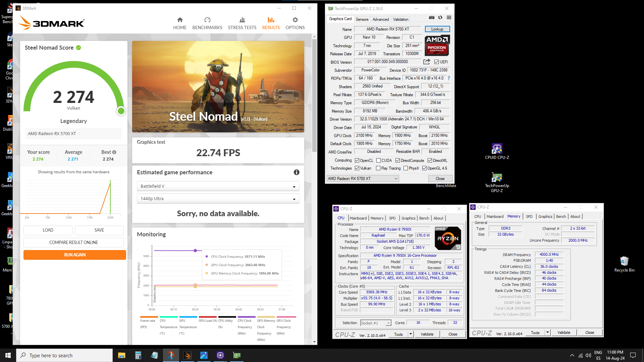This screenshot has height=362, width=644.
Task: Toggle the DirectML checkbox in GPU-Z
Action: coord(430,161)
